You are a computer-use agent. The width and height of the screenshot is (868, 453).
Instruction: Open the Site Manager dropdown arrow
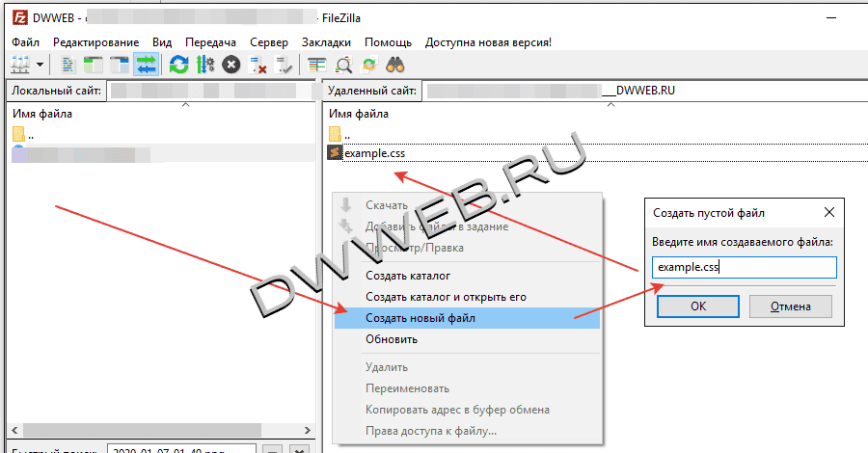40,65
